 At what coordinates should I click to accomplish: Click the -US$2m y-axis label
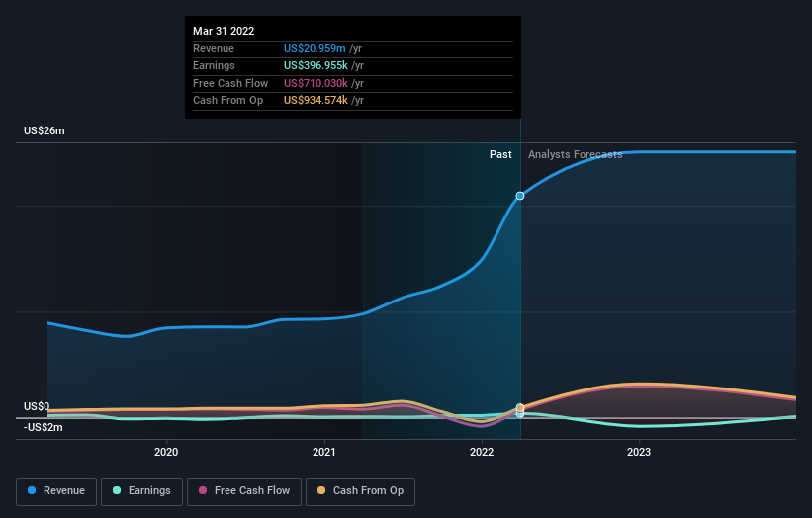[x=43, y=427]
